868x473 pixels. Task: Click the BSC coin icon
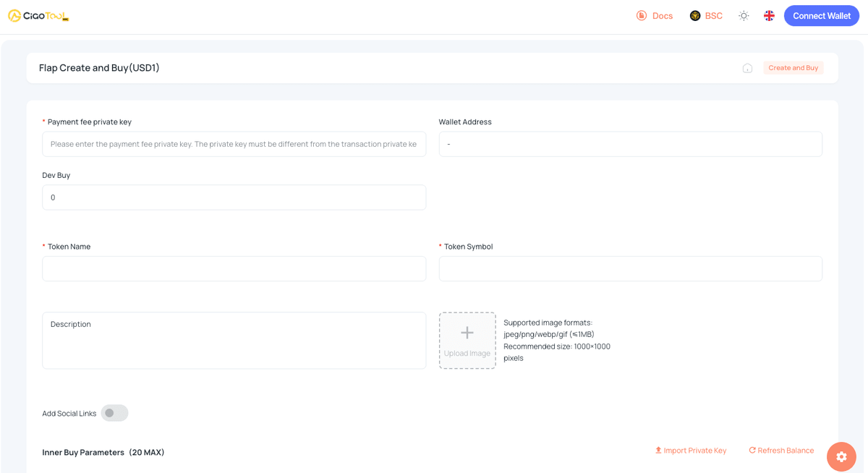click(x=695, y=16)
